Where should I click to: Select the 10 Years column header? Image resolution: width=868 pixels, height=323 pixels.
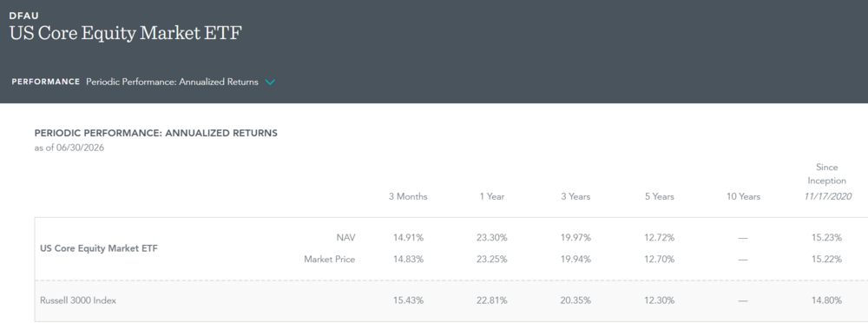point(744,197)
